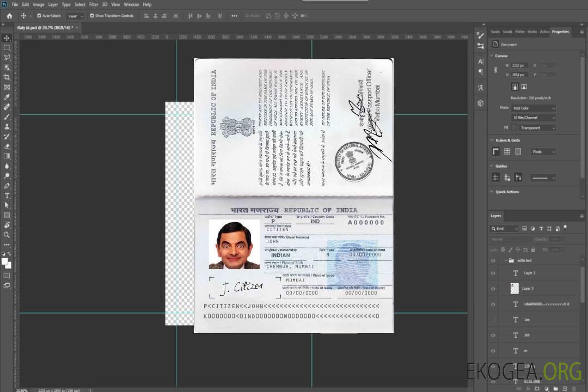The width and height of the screenshot is (588, 392).
Task: Select the Pen tool
Action: [7, 186]
